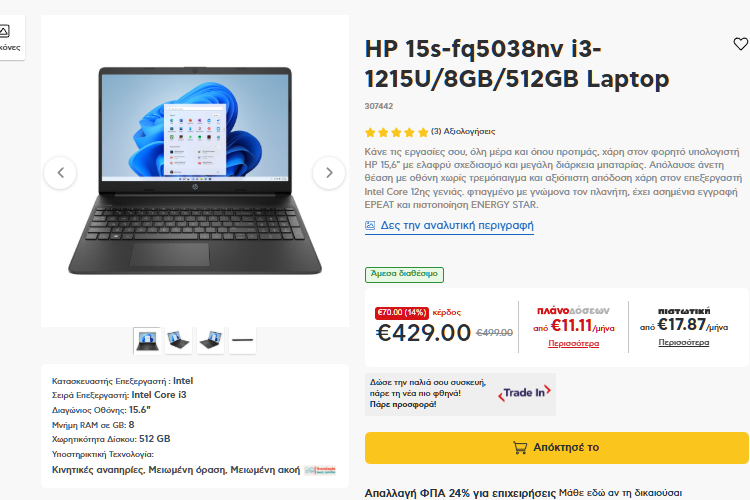Click the shopping cart icon on yellow button
The width and height of the screenshot is (750, 500).
(x=520, y=447)
